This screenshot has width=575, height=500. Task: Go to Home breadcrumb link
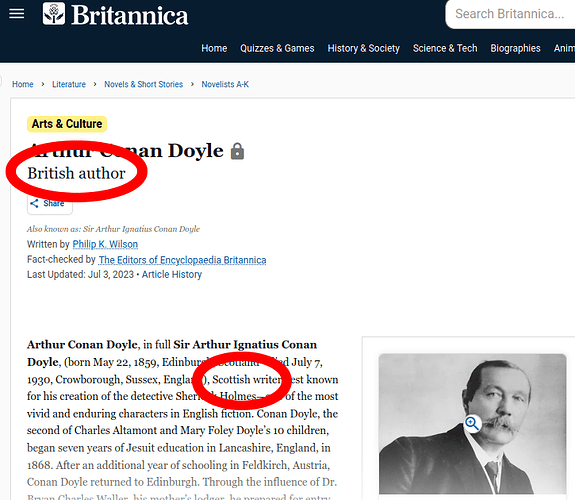coord(23,84)
